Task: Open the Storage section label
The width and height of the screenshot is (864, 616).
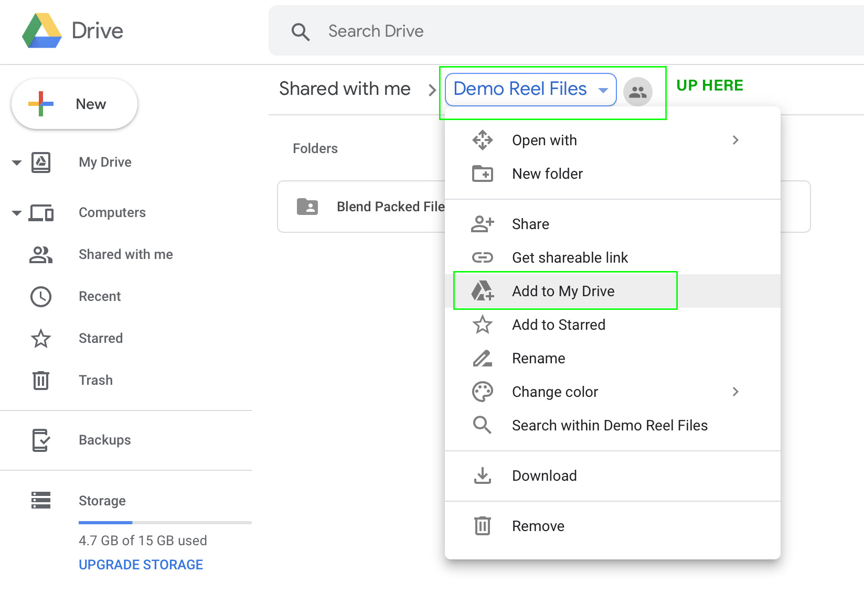Action: click(102, 501)
